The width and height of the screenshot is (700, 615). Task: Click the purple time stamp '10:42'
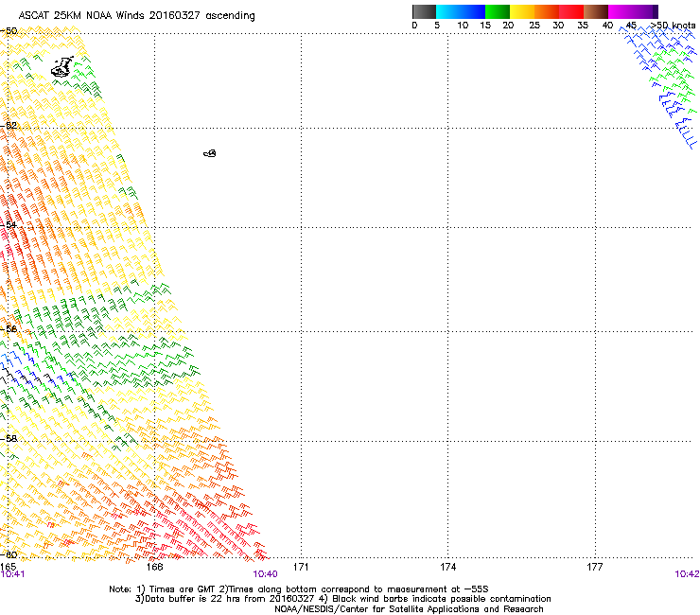click(687, 574)
